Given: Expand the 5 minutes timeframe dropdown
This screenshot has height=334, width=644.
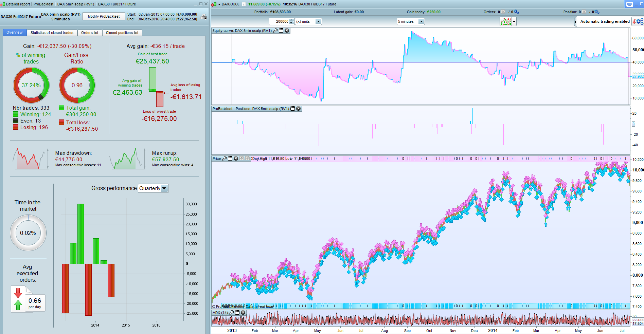Looking at the screenshot, I should (421, 21).
